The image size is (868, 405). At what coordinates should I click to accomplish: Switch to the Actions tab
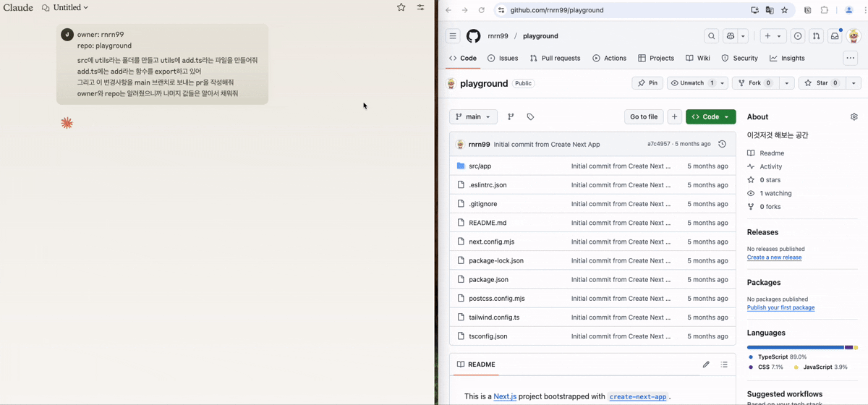point(609,58)
